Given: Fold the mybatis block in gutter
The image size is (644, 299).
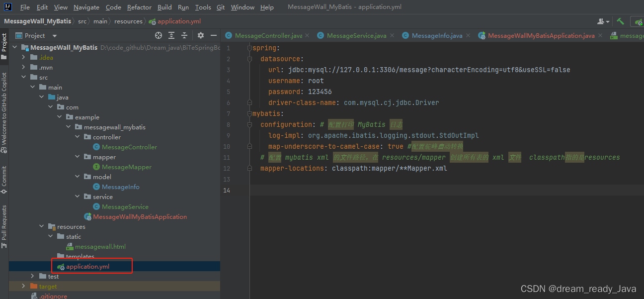Looking at the screenshot, I should point(249,114).
